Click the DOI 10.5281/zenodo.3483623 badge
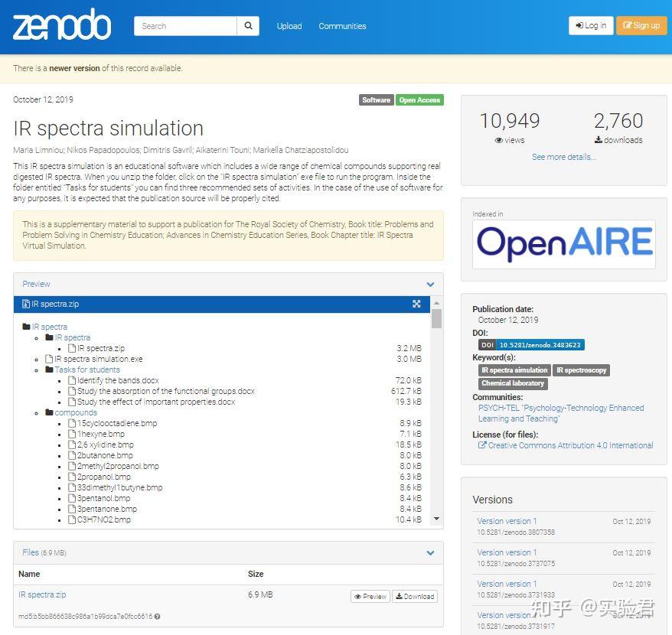This screenshot has height=635, width=672. (531, 345)
